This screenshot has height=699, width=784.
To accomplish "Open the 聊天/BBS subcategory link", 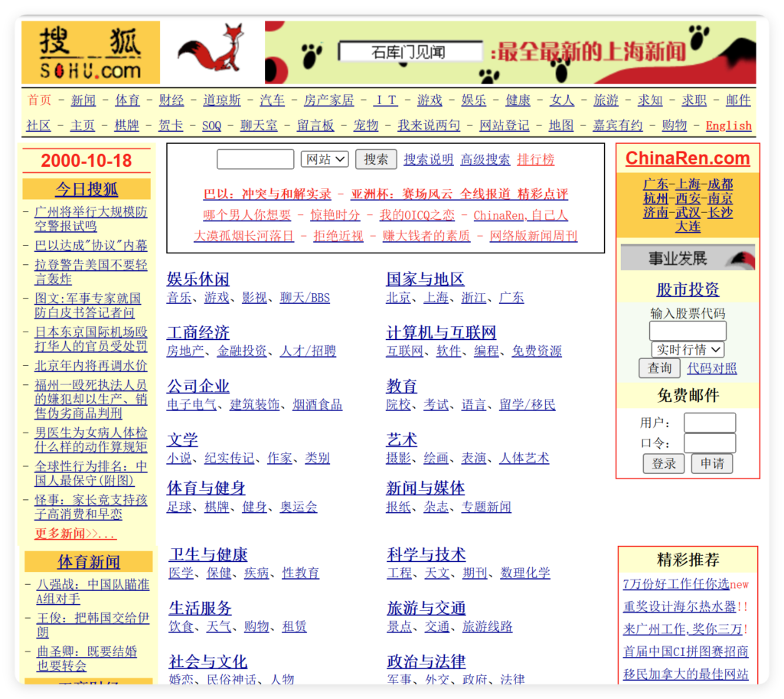I will point(305,298).
